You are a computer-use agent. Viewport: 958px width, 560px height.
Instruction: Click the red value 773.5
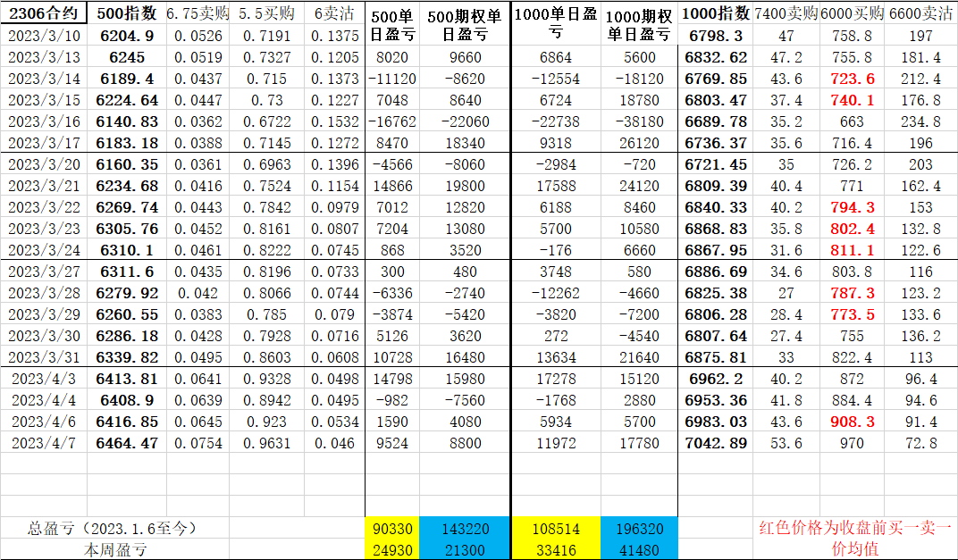click(852, 314)
